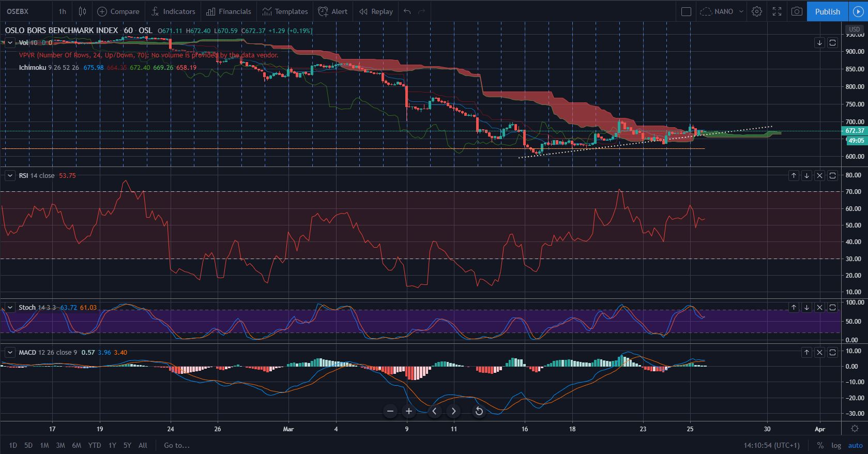Move the MACD pane up
The width and height of the screenshot is (868, 454).
click(806, 353)
